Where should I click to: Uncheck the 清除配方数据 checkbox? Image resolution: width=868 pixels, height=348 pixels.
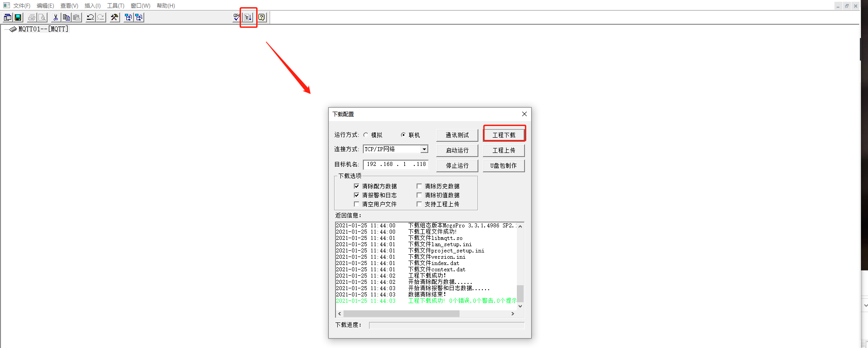357,186
